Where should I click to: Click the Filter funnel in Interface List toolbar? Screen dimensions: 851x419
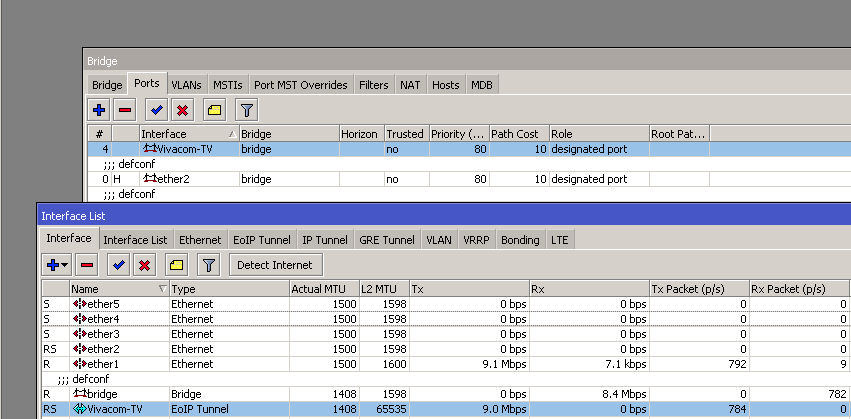pos(208,265)
